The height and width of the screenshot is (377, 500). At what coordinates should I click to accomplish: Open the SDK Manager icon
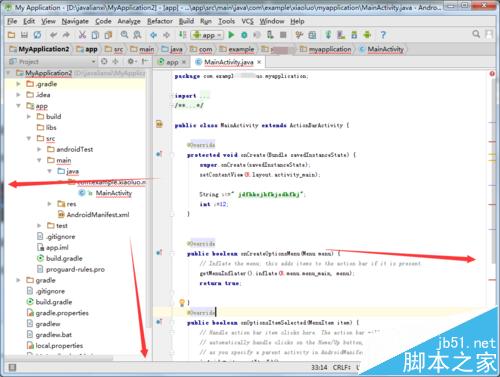354,35
